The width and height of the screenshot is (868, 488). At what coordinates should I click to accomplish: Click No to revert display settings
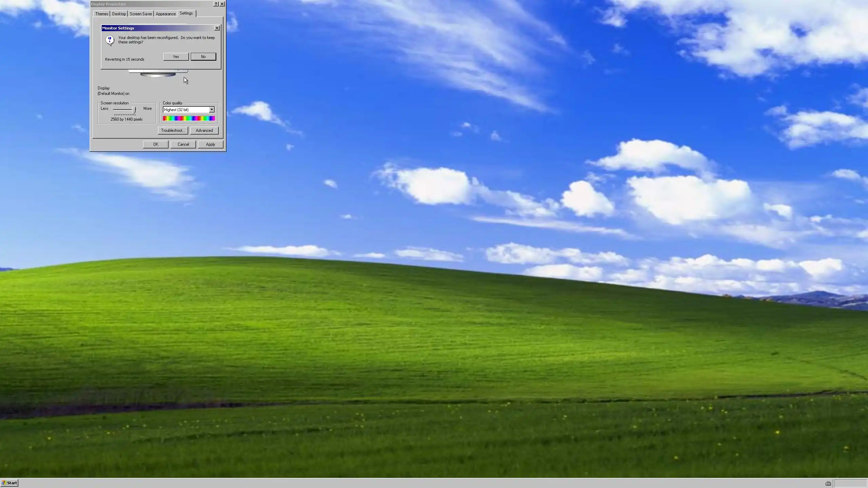(x=203, y=57)
